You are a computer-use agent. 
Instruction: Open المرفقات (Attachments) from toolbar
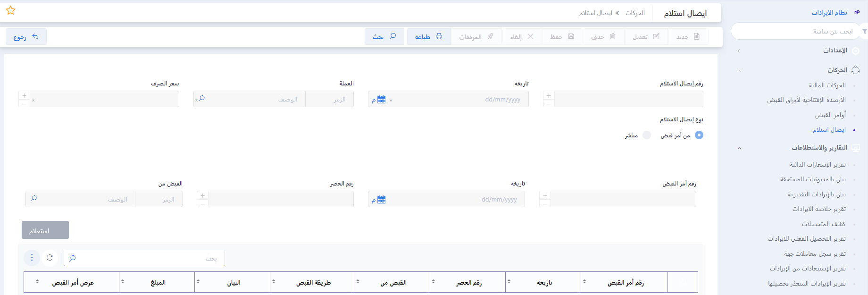click(476, 36)
